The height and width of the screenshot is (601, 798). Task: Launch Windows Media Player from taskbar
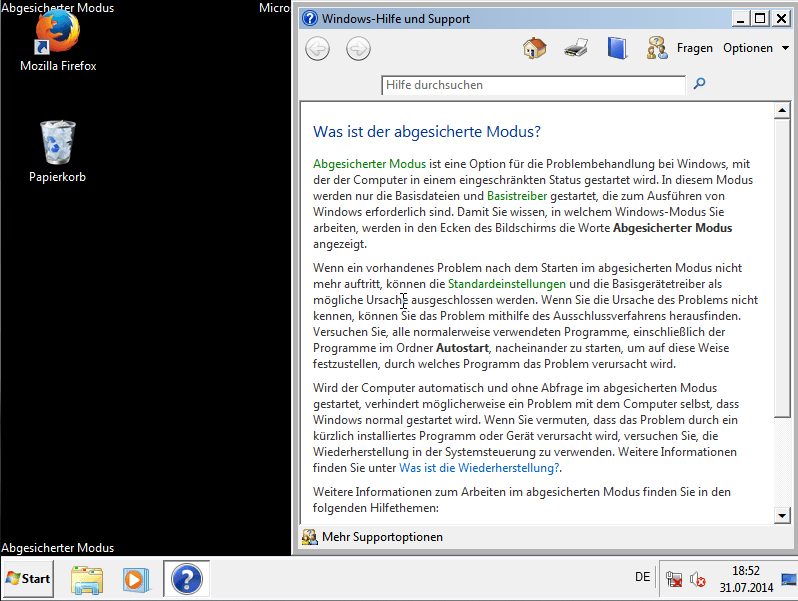135,579
